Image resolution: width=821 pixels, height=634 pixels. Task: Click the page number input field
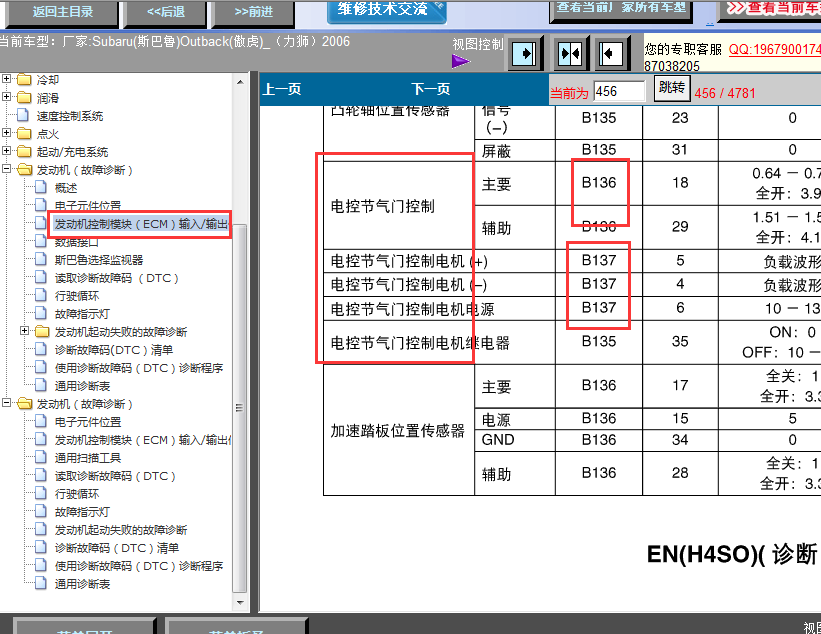pyautogui.click(x=619, y=91)
